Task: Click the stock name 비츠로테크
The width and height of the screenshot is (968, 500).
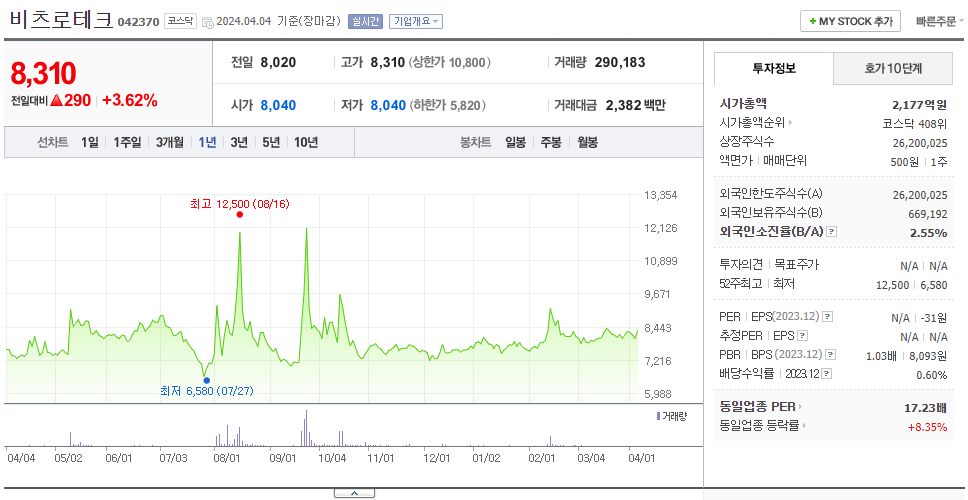Action: click(61, 20)
